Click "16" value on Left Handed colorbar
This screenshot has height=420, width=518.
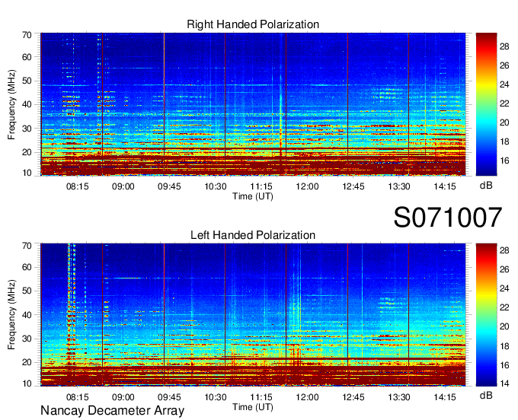(504, 365)
